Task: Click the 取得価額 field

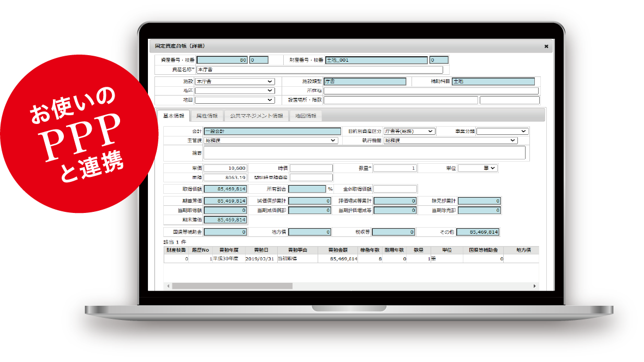Action: 225,189
